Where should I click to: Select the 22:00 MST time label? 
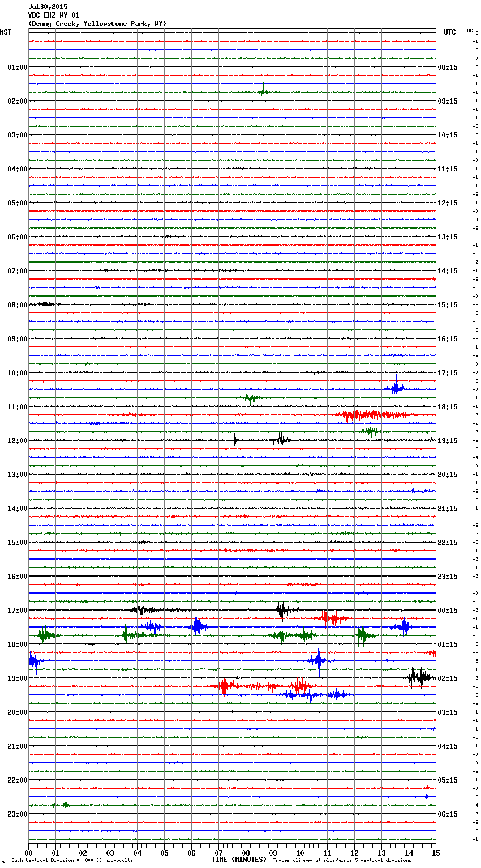pos(17,780)
